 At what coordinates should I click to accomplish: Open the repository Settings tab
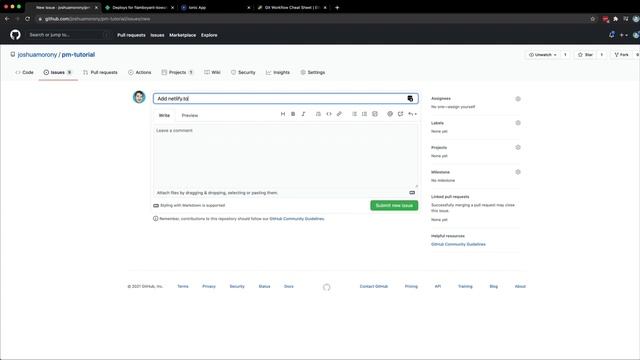click(x=313, y=72)
